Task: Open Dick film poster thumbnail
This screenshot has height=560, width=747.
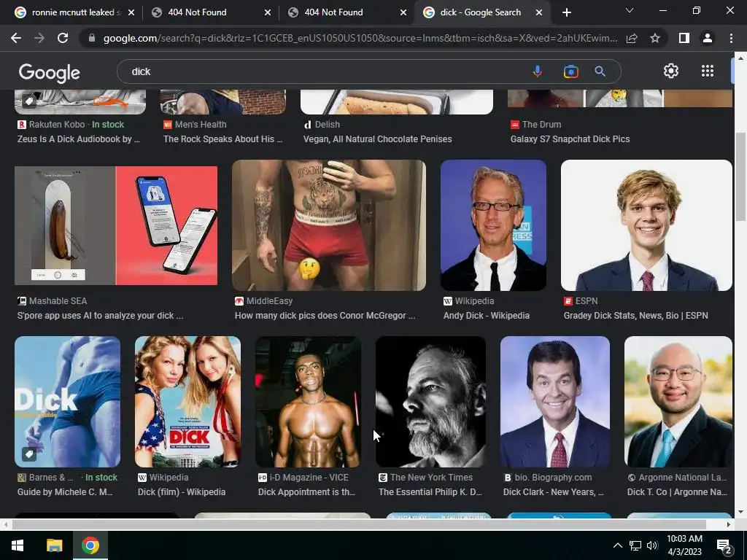Action: (187, 402)
